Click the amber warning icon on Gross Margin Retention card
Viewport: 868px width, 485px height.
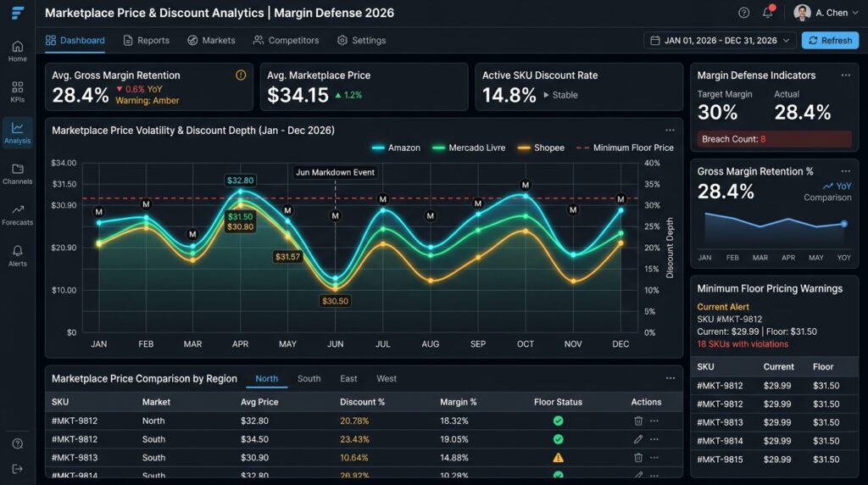(x=241, y=75)
